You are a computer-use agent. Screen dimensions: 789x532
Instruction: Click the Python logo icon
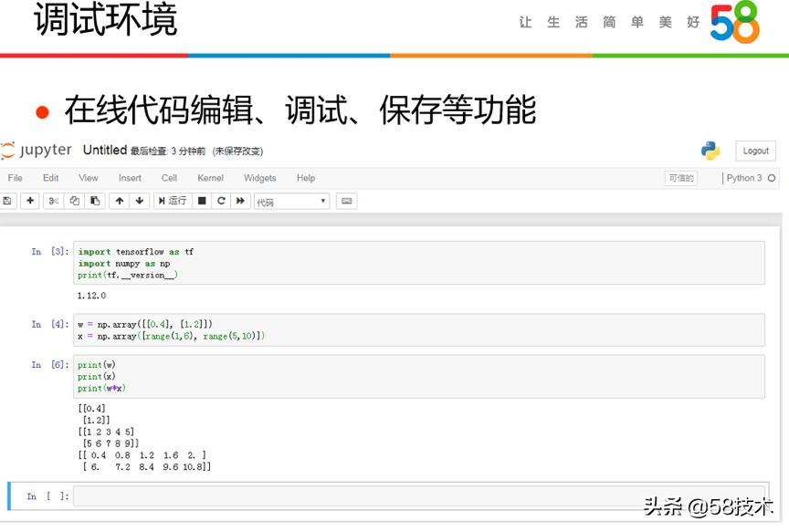click(x=710, y=151)
